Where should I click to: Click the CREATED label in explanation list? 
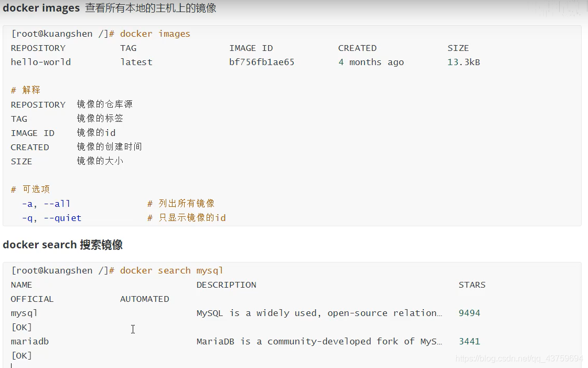click(29, 147)
